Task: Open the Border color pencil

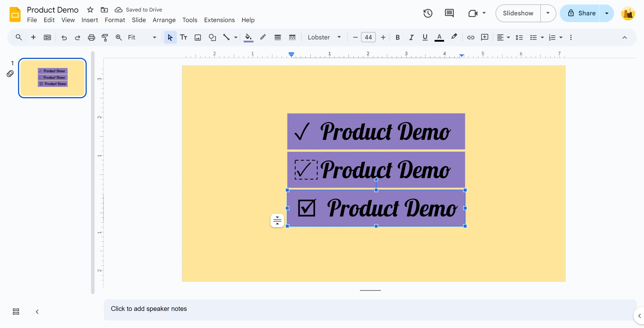Action: pos(263,37)
